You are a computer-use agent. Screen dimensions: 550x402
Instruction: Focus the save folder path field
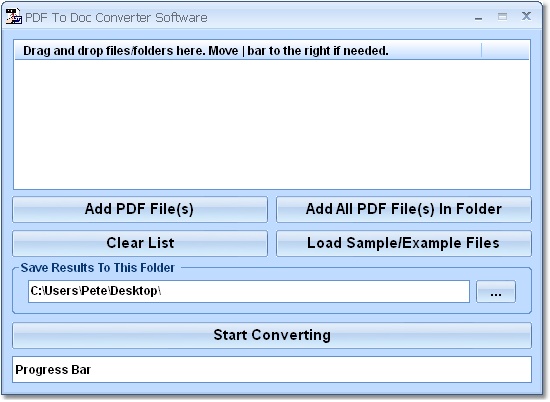tap(249, 291)
